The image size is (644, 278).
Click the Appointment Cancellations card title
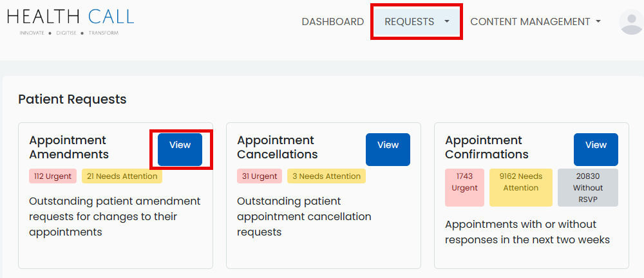pos(277,147)
